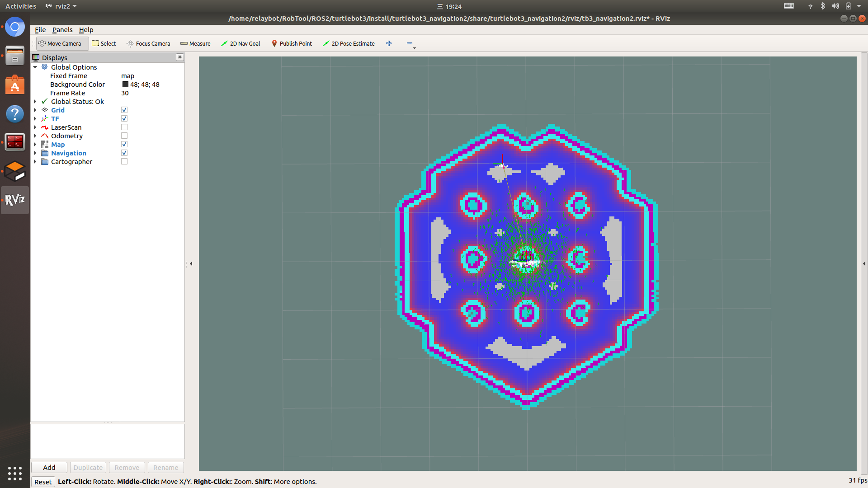Close the Displays panel
This screenshot has width=868, height=488.
coord(180,57)
